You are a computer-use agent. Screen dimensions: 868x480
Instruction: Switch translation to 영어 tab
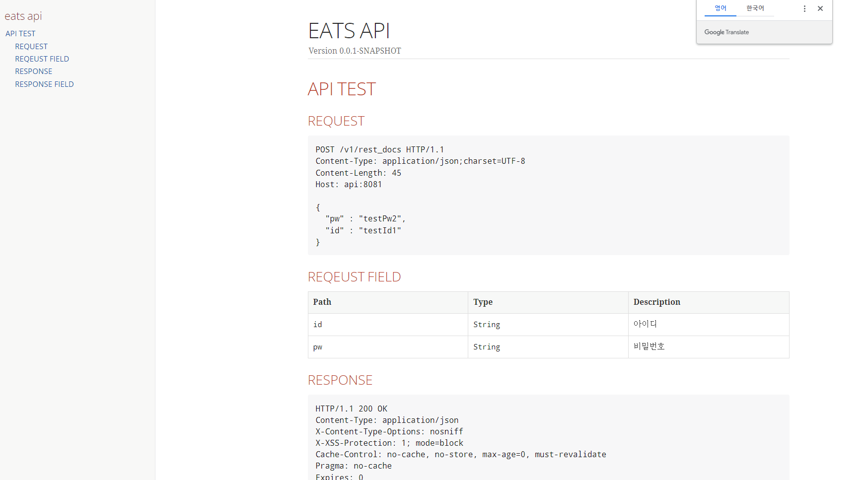720,8
